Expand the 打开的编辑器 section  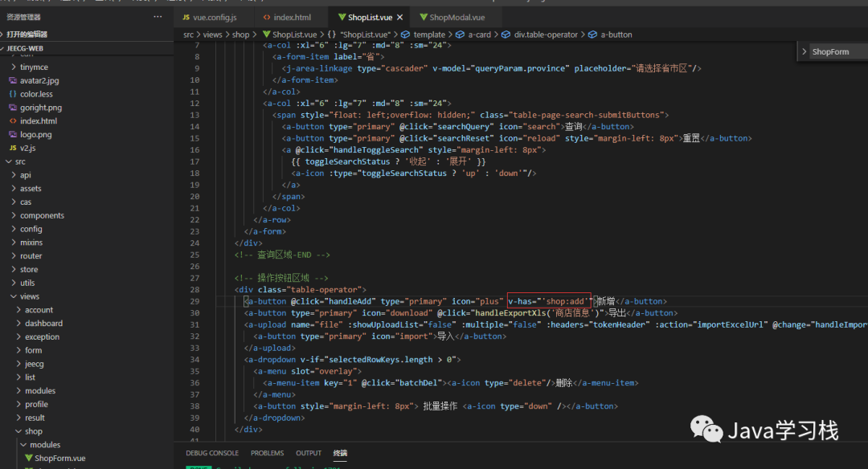[x=27, y=35]
